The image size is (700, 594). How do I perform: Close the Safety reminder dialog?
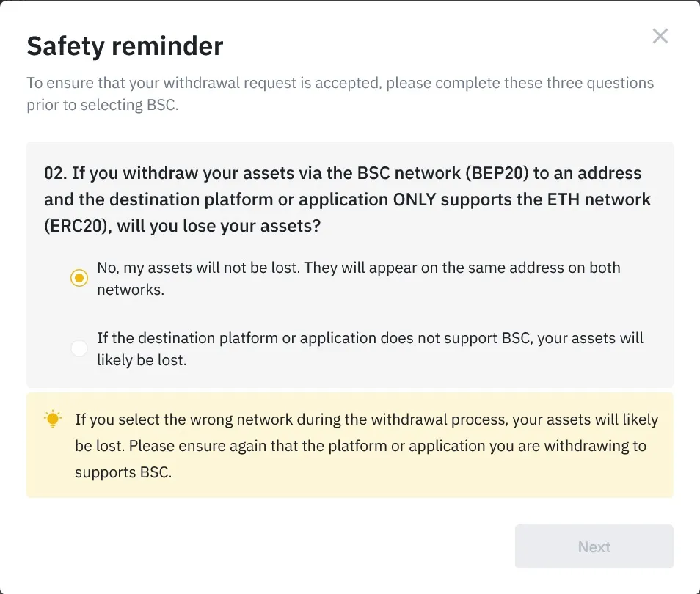pyautogui.click(x=660, y=36)
